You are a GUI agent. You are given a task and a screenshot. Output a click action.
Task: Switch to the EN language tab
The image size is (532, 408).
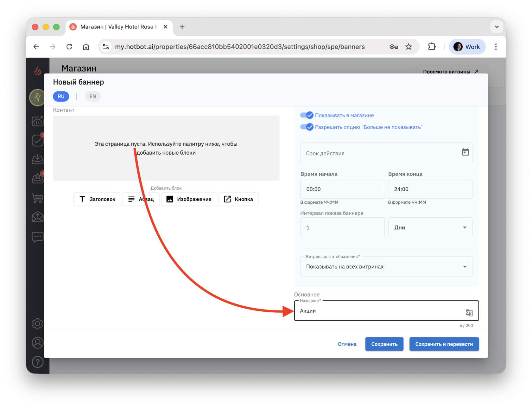pyautogui.click(x=92, y=96)
